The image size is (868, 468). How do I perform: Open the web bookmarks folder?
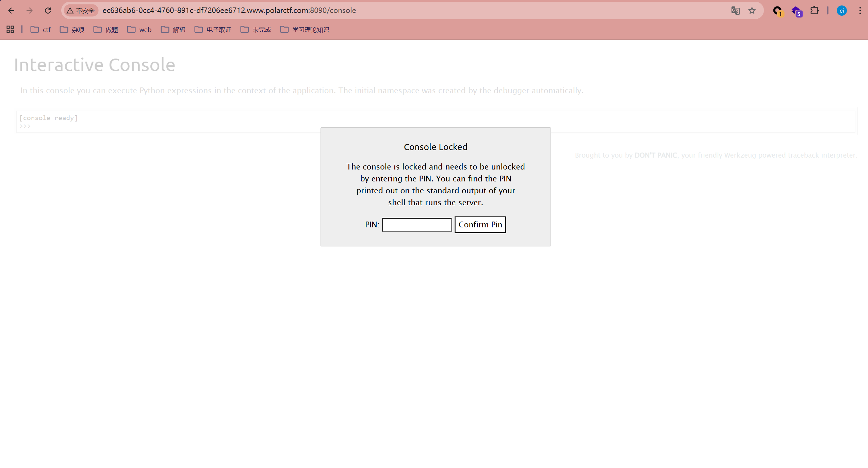tap(140, 30)
